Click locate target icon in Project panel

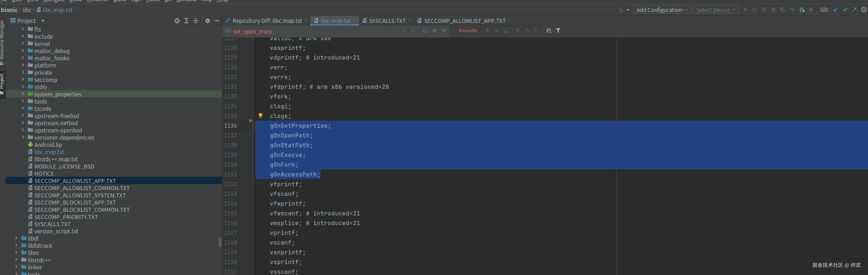coord(177,21)
